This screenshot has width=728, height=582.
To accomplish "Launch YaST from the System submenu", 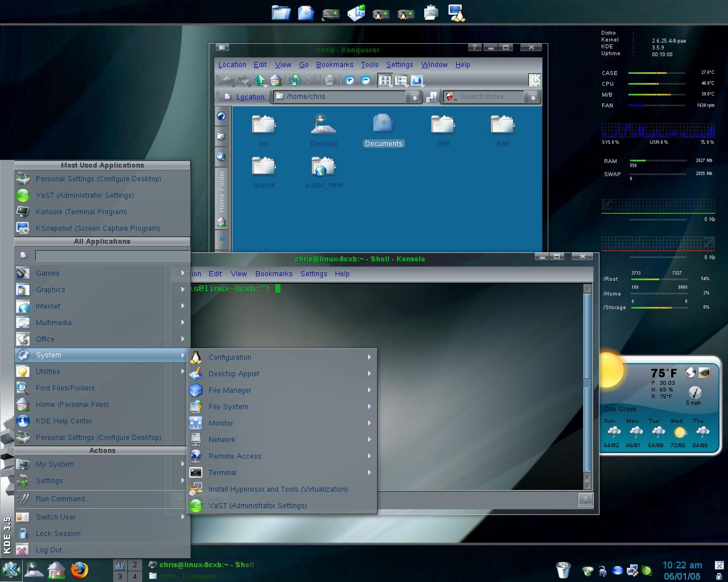I will click(282, 505).
